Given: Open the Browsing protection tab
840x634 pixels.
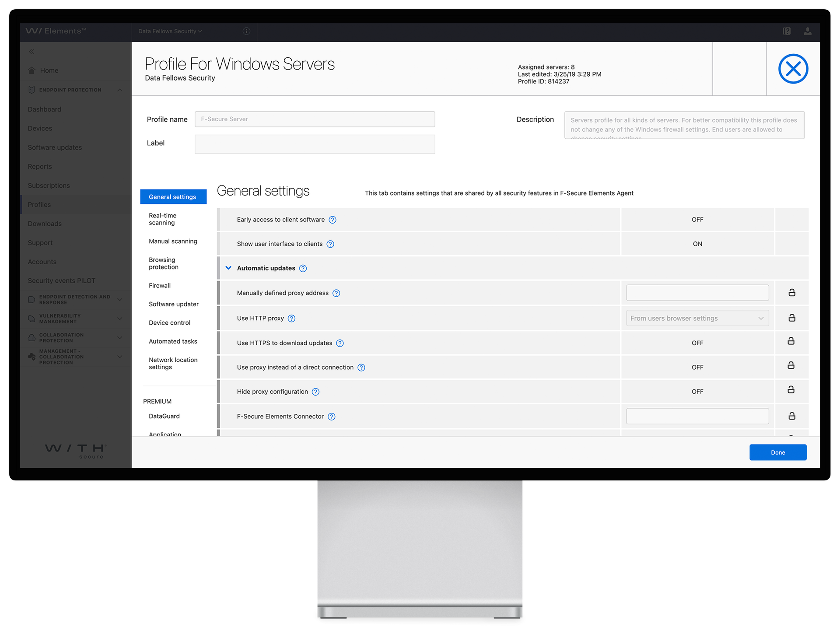Looking at the screenshot, I should [164, 263].
